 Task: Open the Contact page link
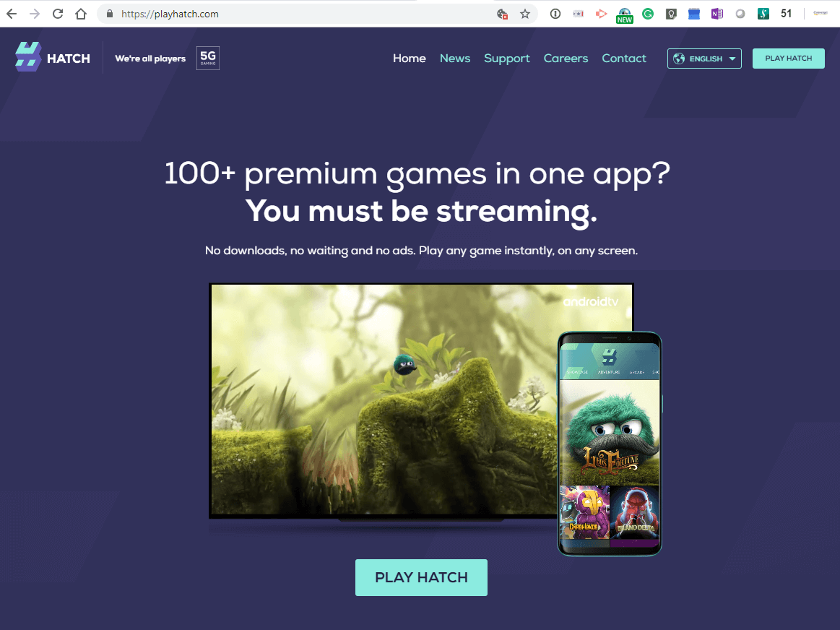point(624,59)
